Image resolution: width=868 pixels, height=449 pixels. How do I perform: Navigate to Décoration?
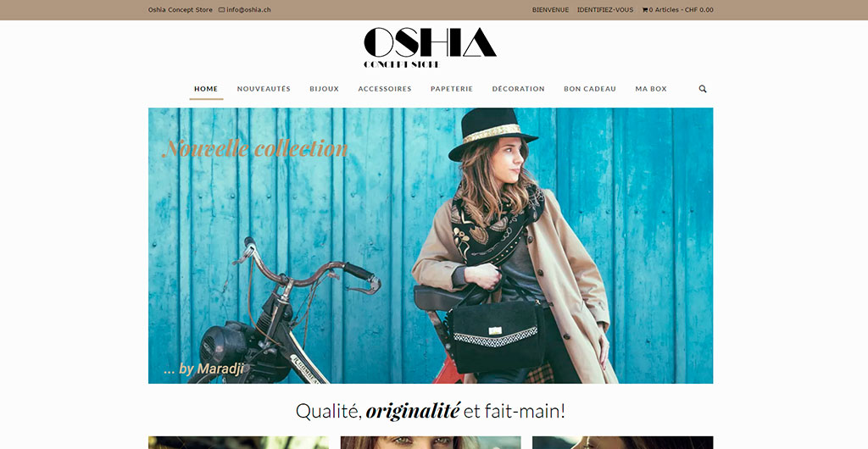(x=518, y=88)
